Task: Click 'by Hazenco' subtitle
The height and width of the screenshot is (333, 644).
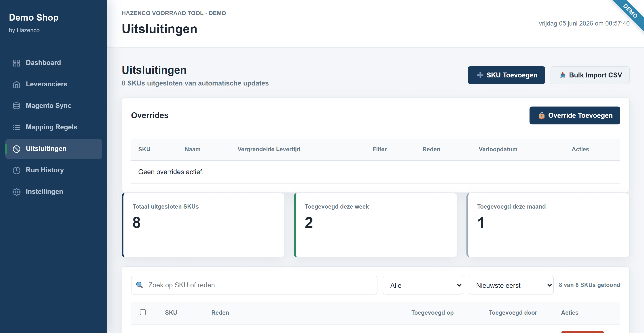Action: 24,30
